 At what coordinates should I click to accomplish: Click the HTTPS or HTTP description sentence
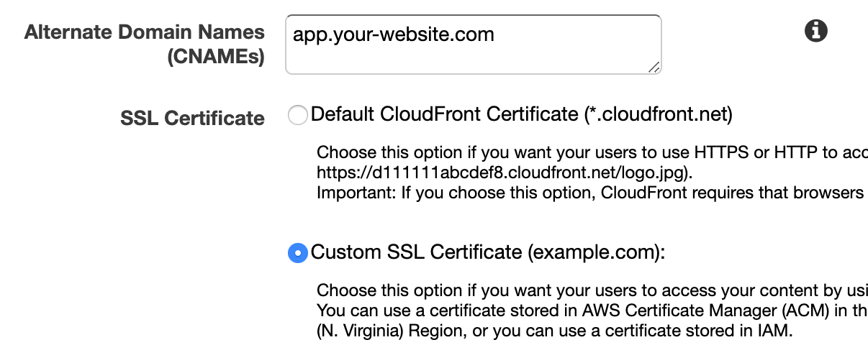(x=590, y=153)
